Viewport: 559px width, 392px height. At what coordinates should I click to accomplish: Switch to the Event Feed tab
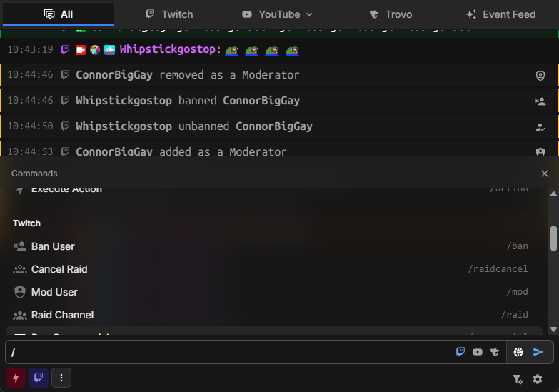pos(501,14)
